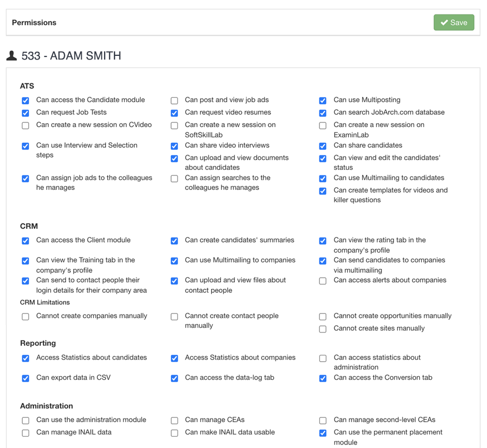Check Can manage second-level CEAs
Screen dimensions: 487x448
(x=323, y=421)
